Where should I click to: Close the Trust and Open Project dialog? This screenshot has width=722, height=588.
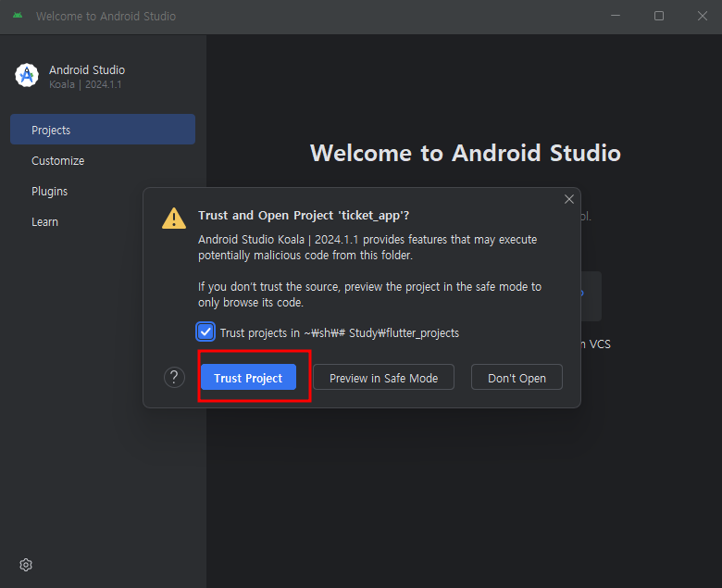[x=569, y=199]
